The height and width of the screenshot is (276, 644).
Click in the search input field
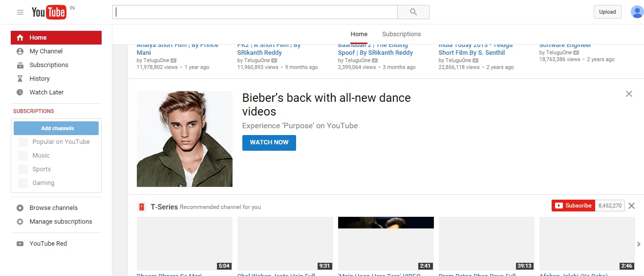255,12
